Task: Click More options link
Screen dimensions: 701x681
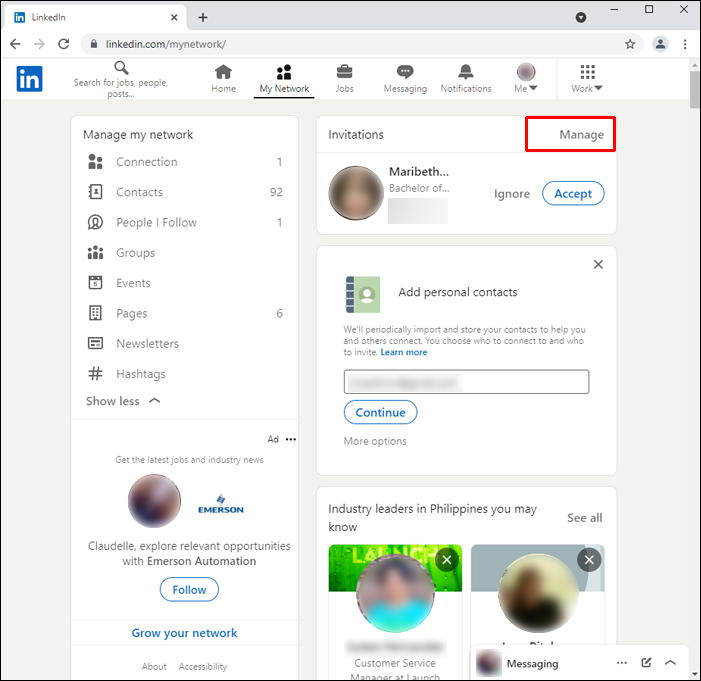Action: point(375,441)
